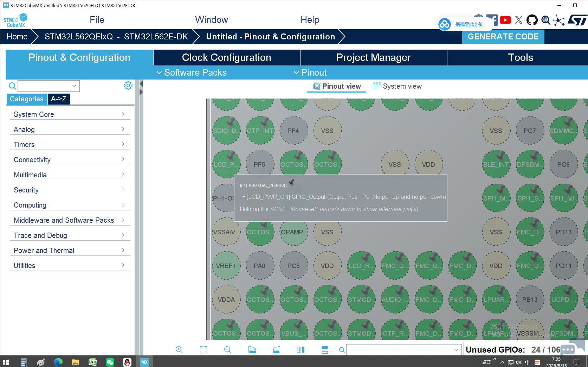
Task: Expand the Trace and Debug category
Action: click(70, 235)
